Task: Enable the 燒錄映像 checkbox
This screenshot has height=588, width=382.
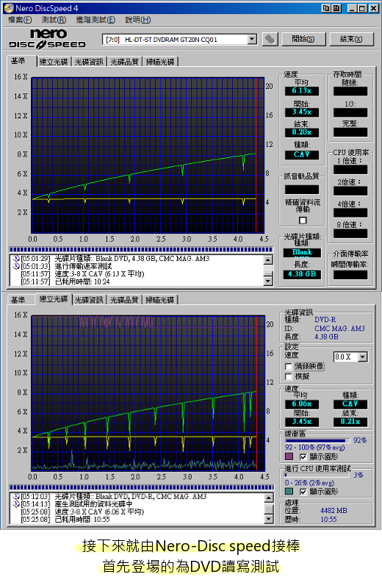Action: pos(288,366)
